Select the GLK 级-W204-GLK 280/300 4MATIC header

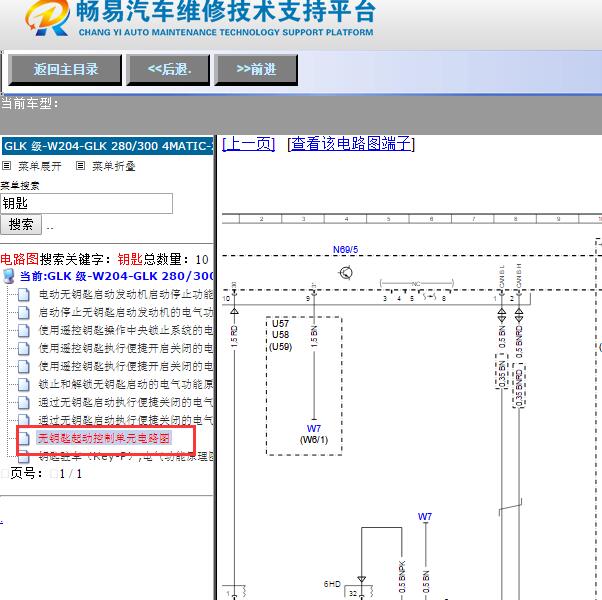coord(108,146)
